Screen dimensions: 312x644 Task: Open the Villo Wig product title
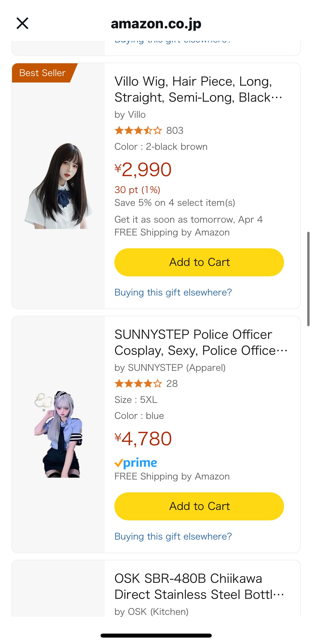198,89
